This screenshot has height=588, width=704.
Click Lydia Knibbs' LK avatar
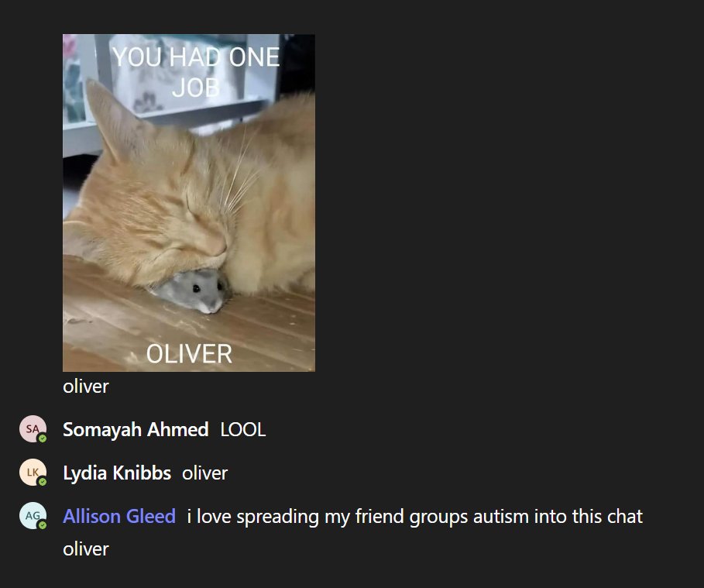point(33,472)
